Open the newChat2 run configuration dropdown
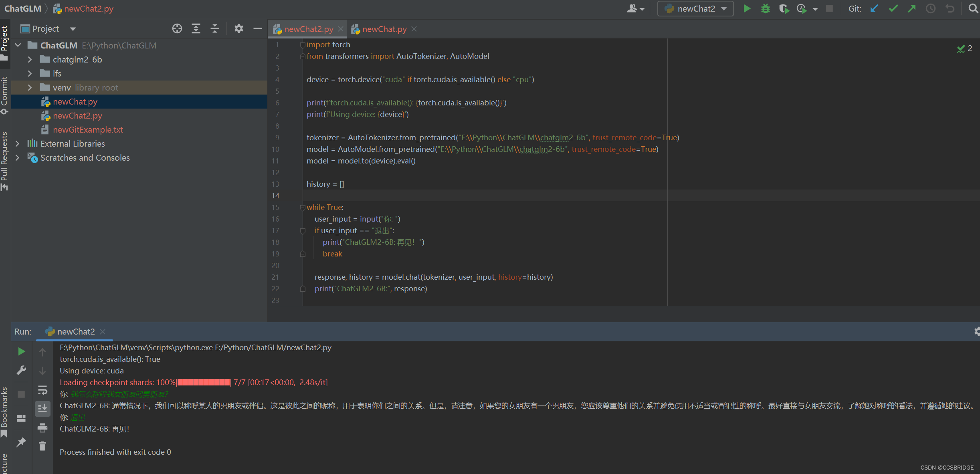 695,8
